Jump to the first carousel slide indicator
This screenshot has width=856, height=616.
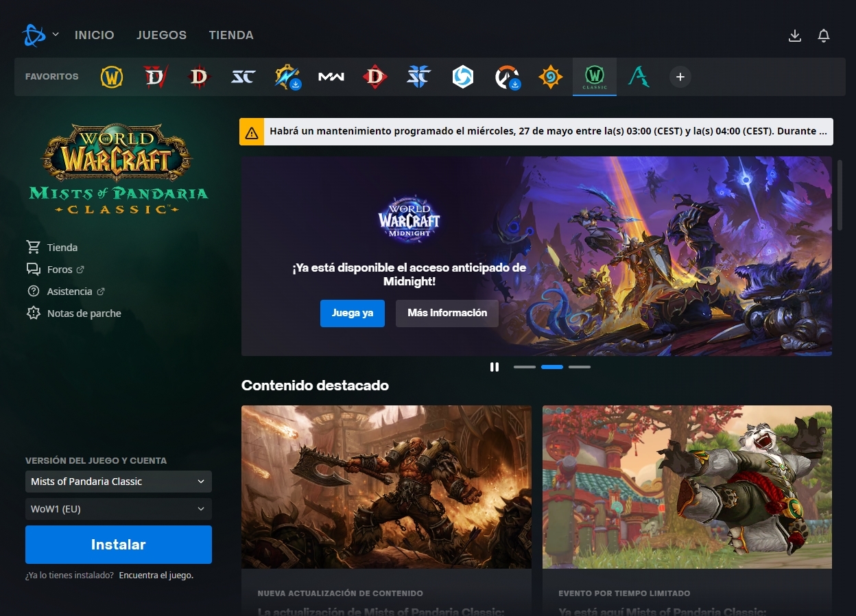(x=525, y=367)
